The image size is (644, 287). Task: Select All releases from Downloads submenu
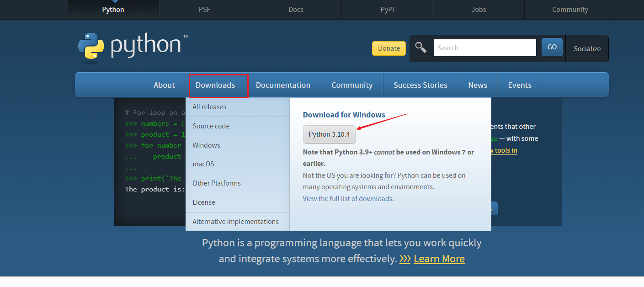(x=238, y=107)
